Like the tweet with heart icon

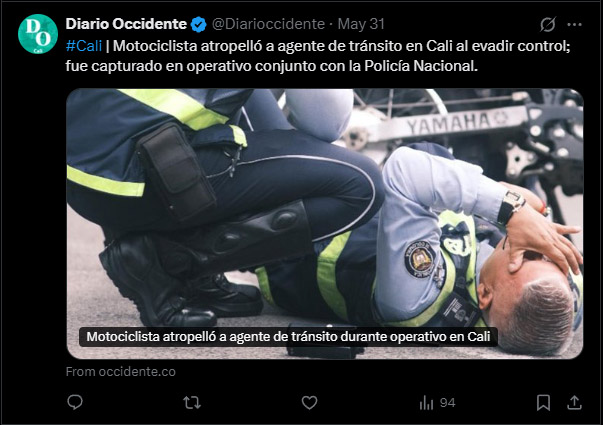coord(309,403)
